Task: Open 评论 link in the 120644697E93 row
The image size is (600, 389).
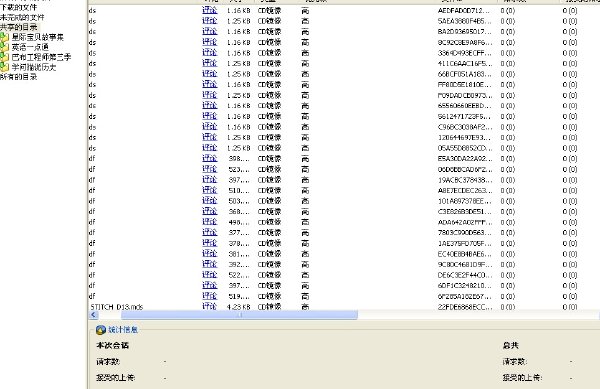Action: (x=210, y=137)
